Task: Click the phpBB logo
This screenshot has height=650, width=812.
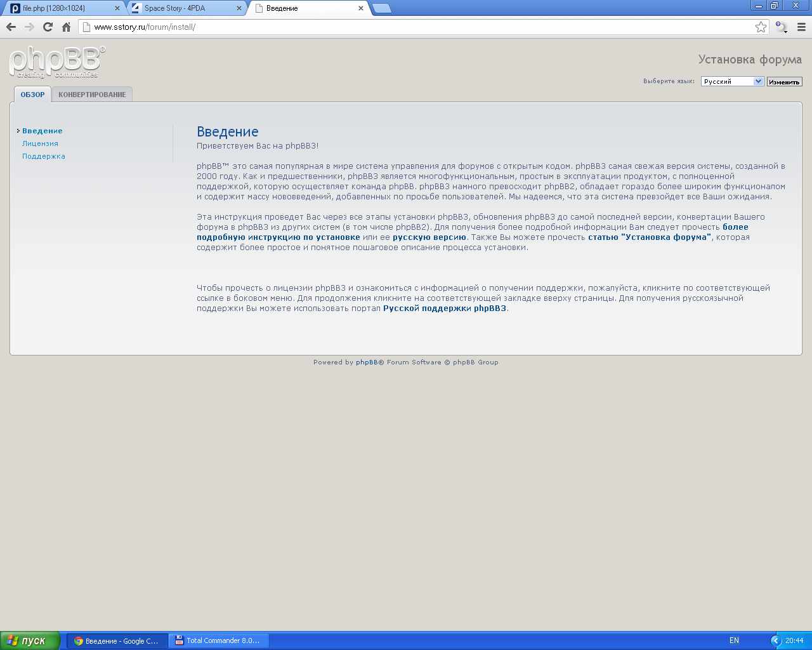Action: pyautogui.click(x=56, y=62)
